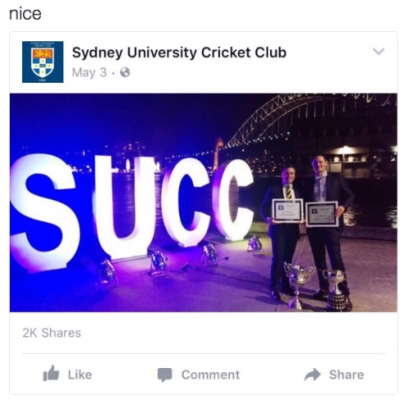The image size is (409, 400).
Task: Open the SUCC night photo
Action: [203, 203]
